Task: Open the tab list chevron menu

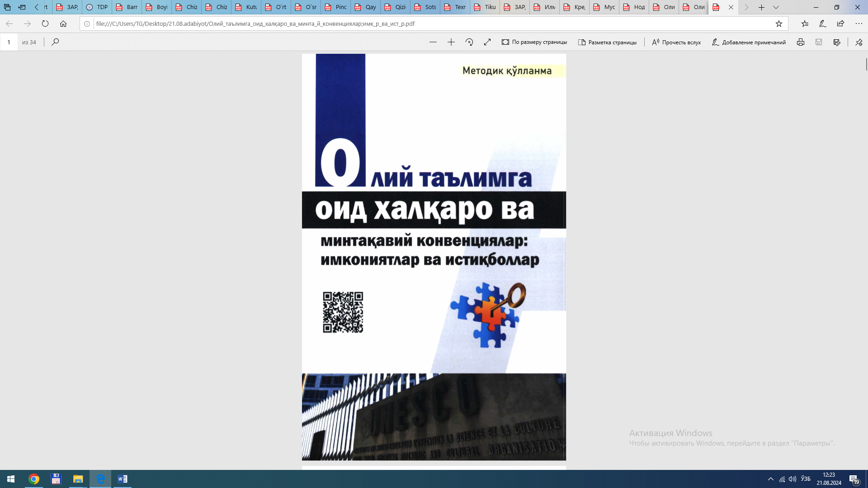Action: coord(776,8)
